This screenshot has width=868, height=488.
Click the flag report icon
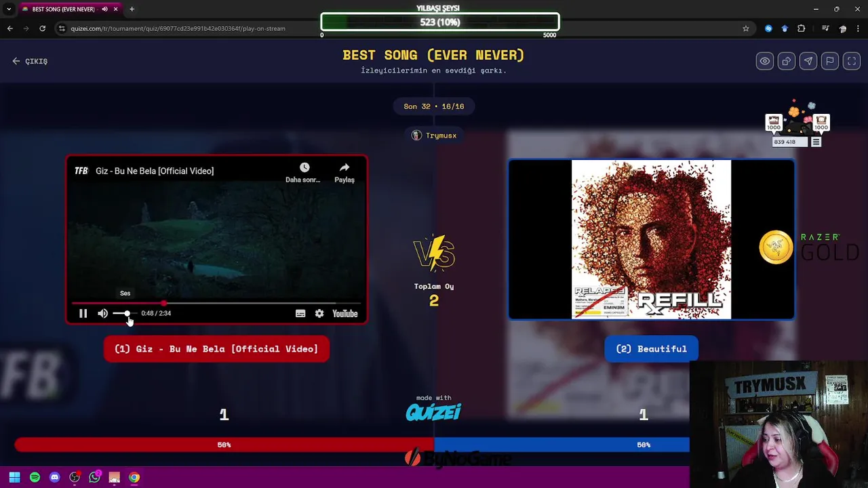[829, 61]
